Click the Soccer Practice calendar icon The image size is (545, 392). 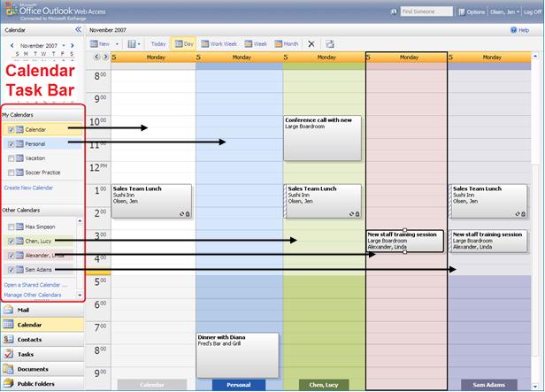[19, 173]
